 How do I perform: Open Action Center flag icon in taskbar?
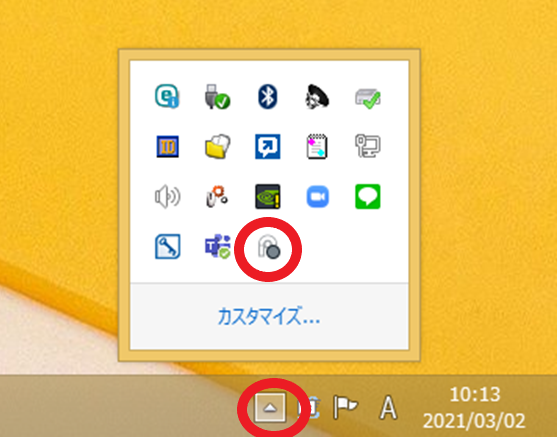(x=345, y=408)
